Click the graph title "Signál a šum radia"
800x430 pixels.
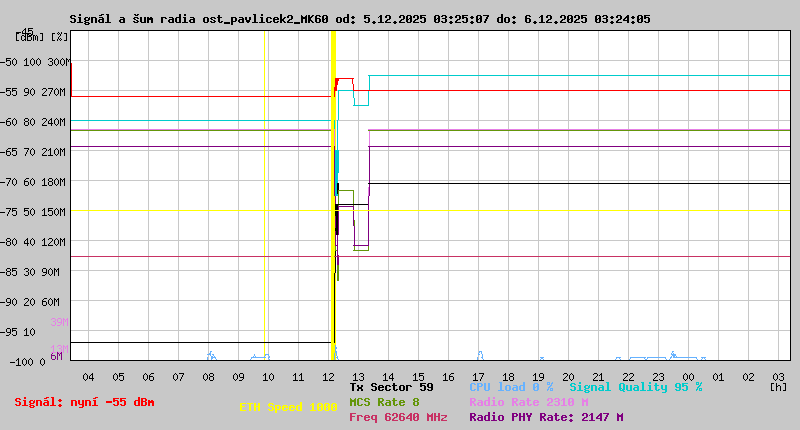point(136,18)
